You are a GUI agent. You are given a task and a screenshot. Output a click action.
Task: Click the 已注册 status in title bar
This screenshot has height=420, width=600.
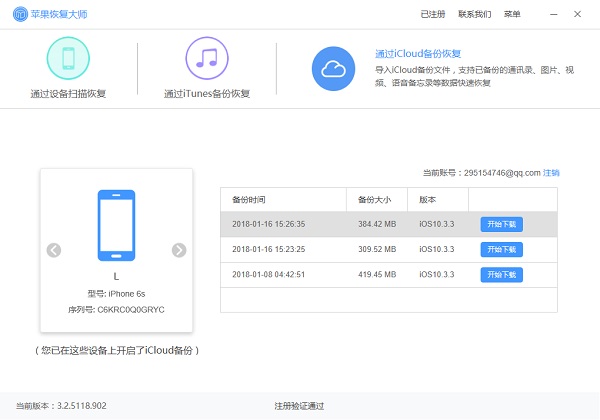coord(433,14)
